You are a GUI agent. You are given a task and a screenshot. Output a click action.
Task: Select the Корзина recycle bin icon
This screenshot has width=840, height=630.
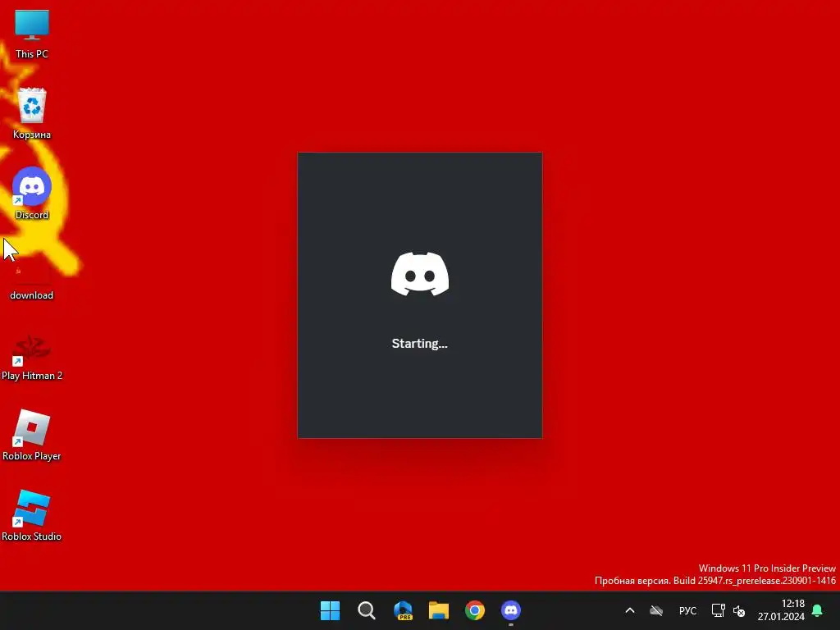32,113
